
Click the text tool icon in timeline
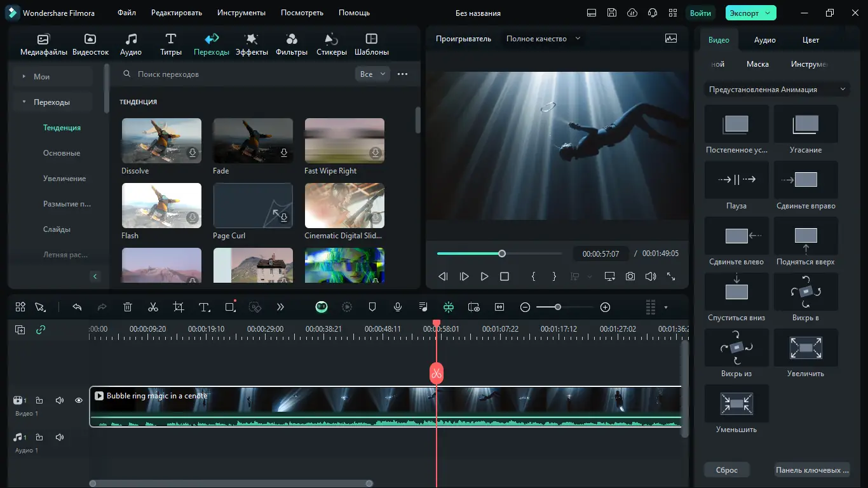coord(204,307)
